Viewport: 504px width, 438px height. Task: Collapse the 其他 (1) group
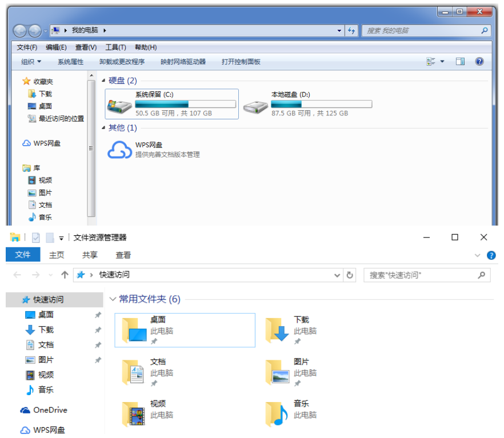pyautogui.click(x=103, y=128)
